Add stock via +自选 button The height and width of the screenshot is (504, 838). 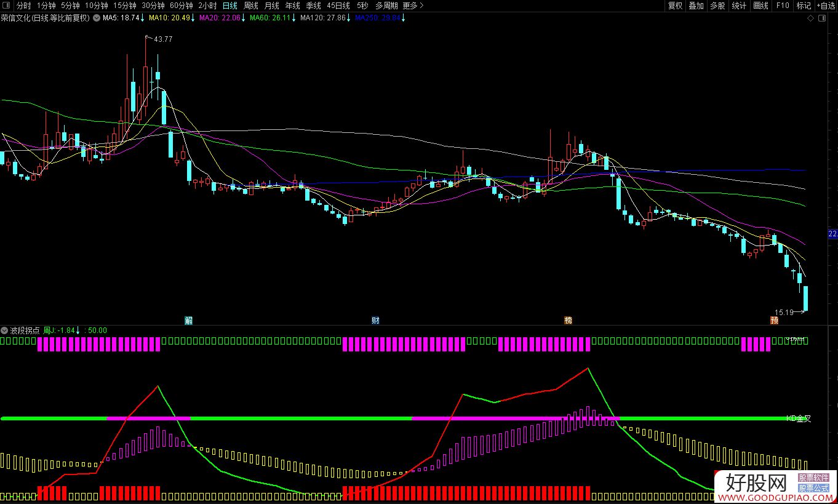click(x=826, y=6)
